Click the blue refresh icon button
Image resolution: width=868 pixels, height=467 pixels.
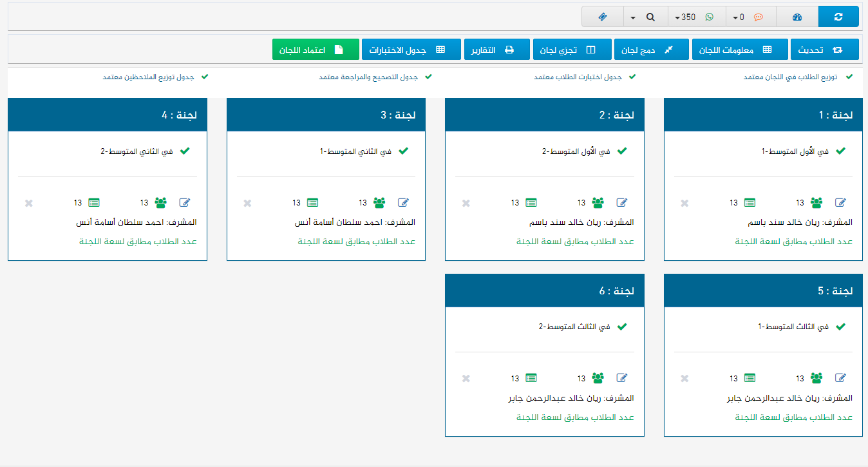(x=838, y=17)
